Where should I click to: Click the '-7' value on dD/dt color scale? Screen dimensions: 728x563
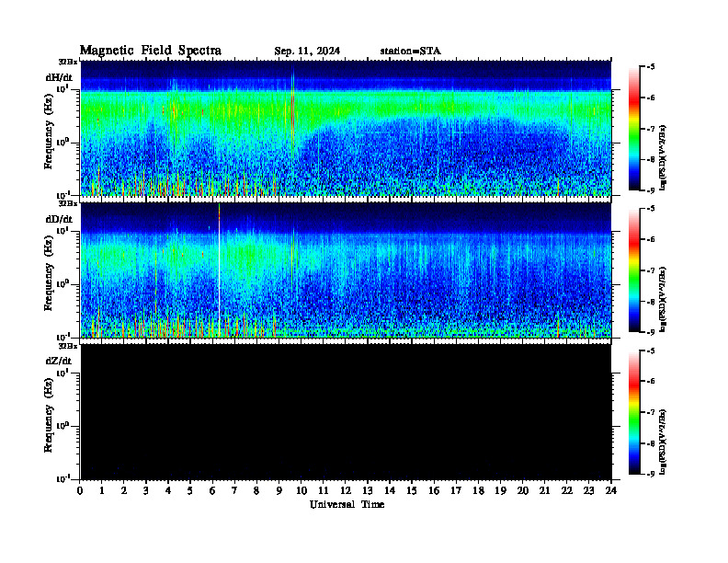651,270
